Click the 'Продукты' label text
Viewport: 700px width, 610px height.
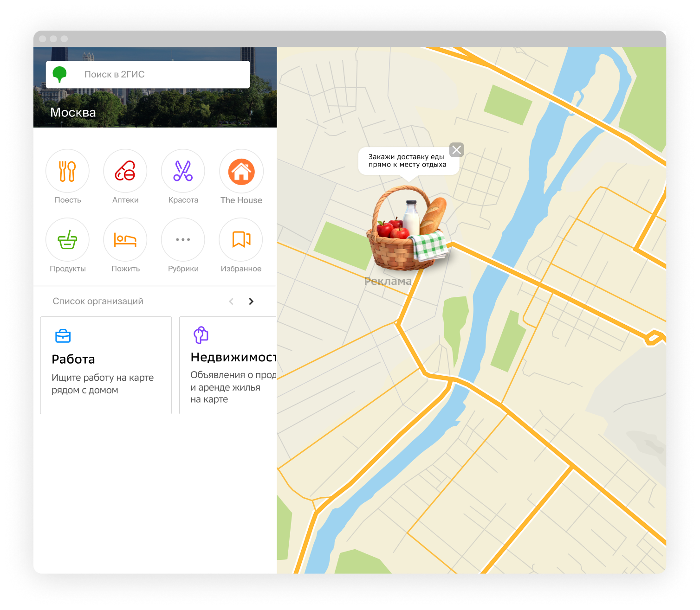click(x=68, y=269)
